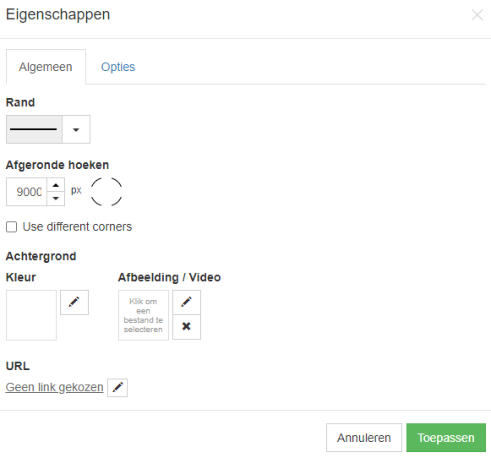The width and height of the screenshot is (491, 458).
Task: Decrease rounded corners value with down arrow
Action: click(x=56, y=199)
